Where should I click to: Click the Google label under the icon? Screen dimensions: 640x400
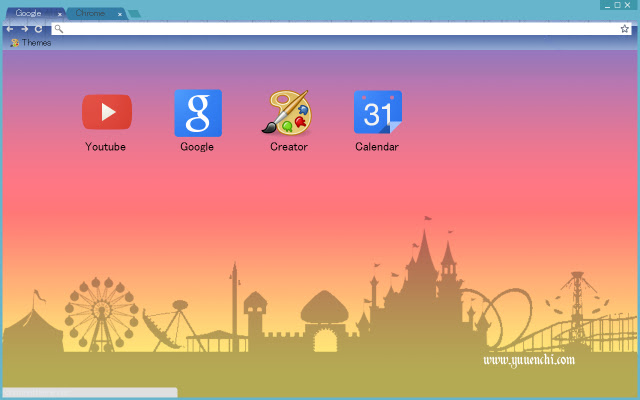197,147
